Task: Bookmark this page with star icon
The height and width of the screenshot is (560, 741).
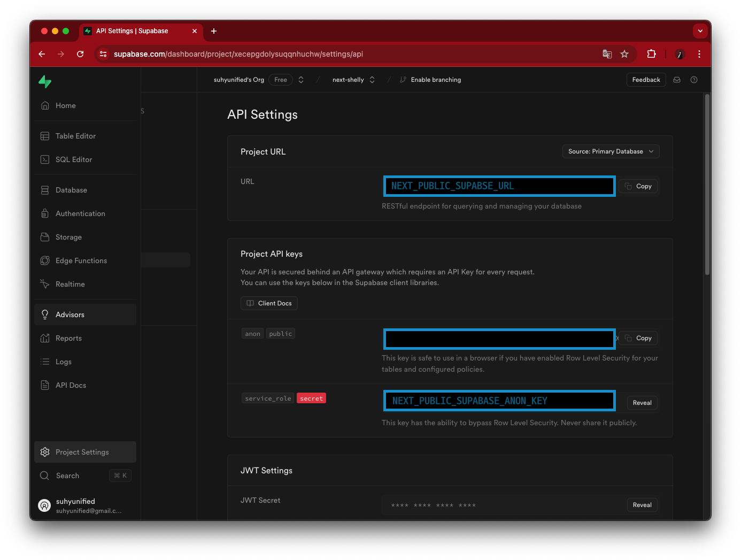Action: click(624, 54)
